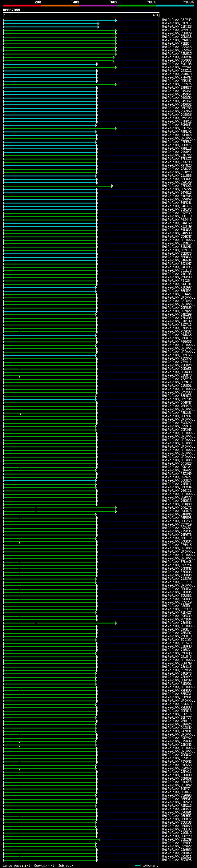Open hit UniRef100_A3BDI4

point(177,43)
